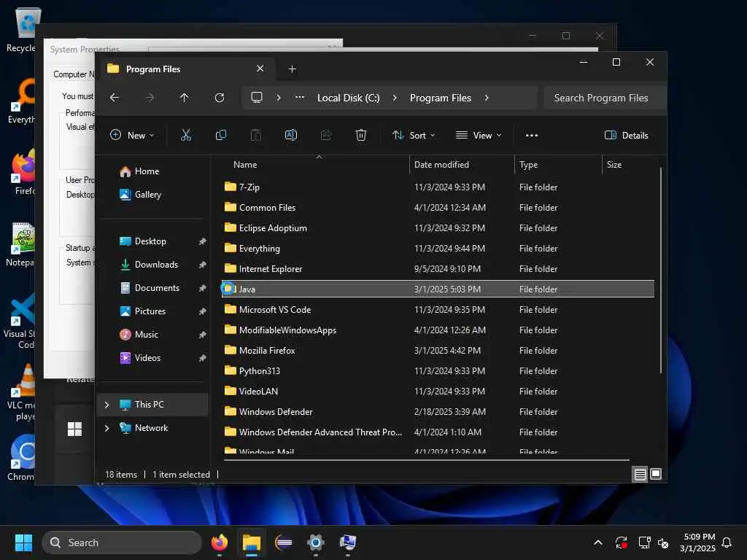Open the New dropdown menu
The image size is (747, 560).
[x=132, y=135]
